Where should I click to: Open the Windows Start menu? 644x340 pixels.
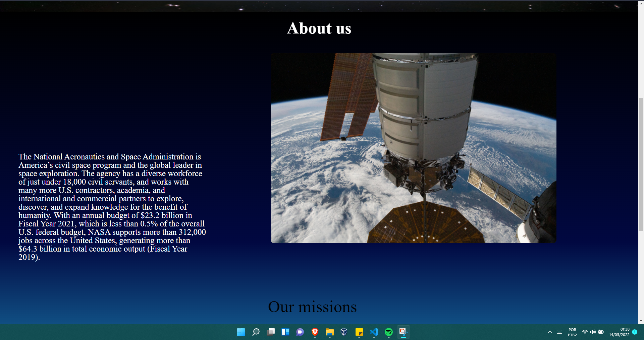(241, 332)
